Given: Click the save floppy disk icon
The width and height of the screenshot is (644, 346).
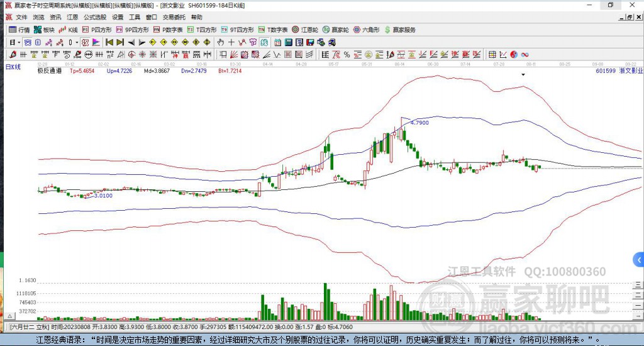Looking at the screenshot, I should tap(310, 42).
